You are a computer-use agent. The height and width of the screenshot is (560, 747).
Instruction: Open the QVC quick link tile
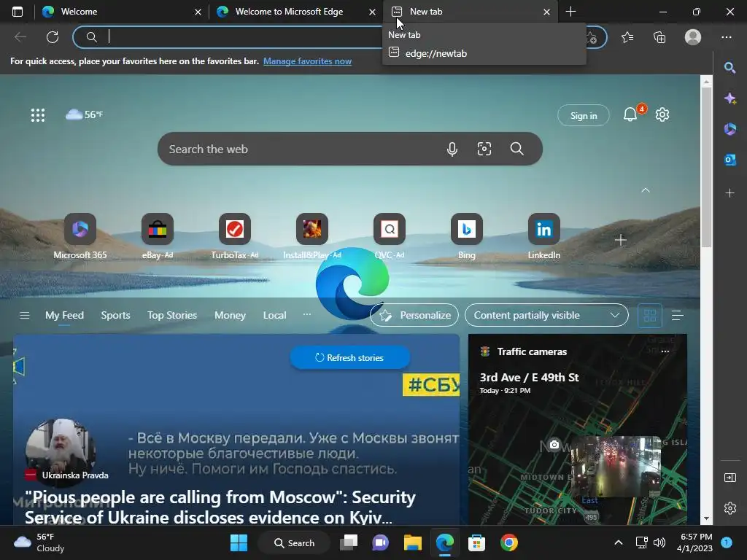coord(390,237)
